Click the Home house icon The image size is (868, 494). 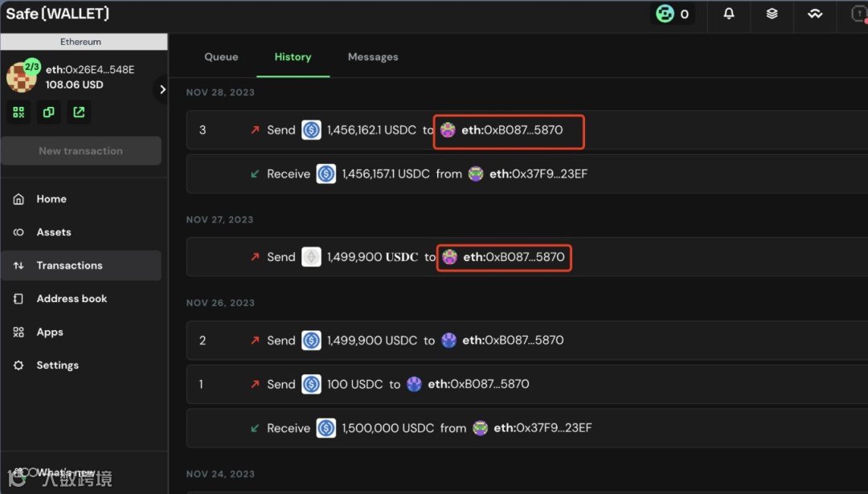click(18, 199)
